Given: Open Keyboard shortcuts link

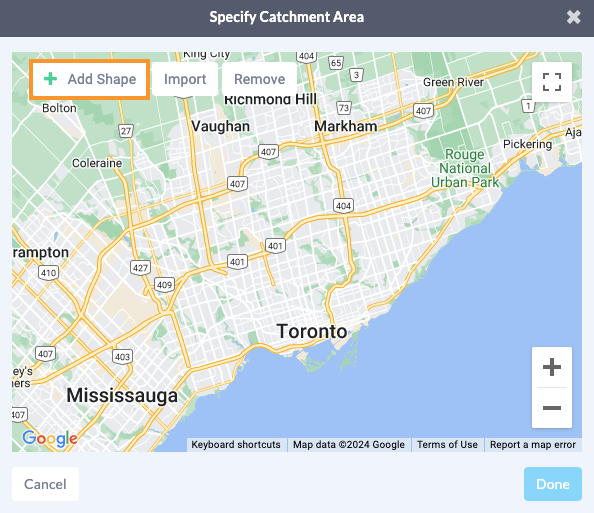Looking at the screenshot, I should coord(236,444).
